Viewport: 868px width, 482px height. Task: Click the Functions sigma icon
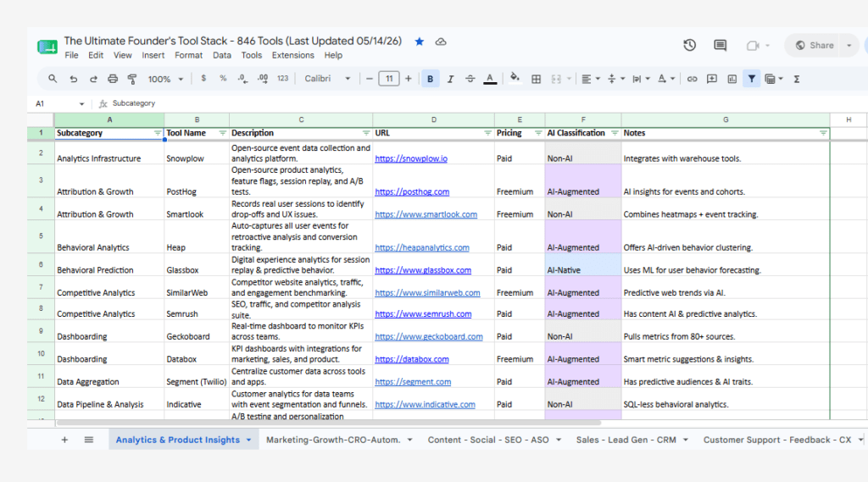click(x=797, y=79)
